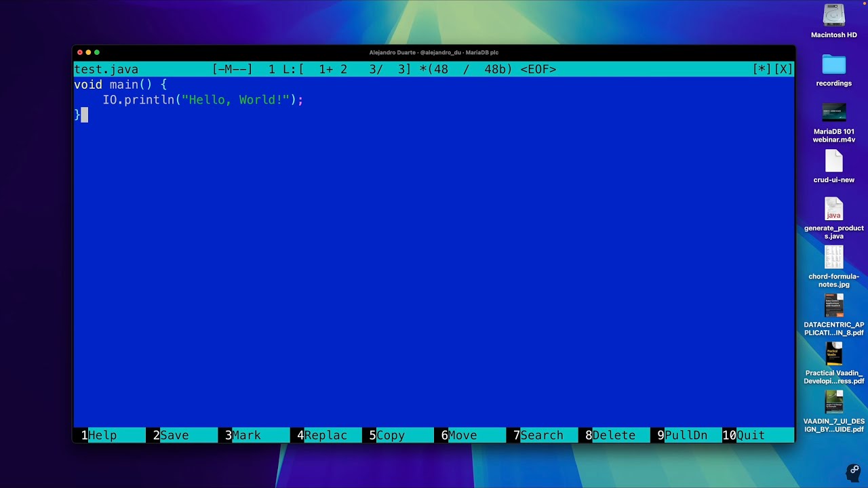Click the closing brace on line three
This screenshot has height=488, width=868.
[x=77, y=115]
